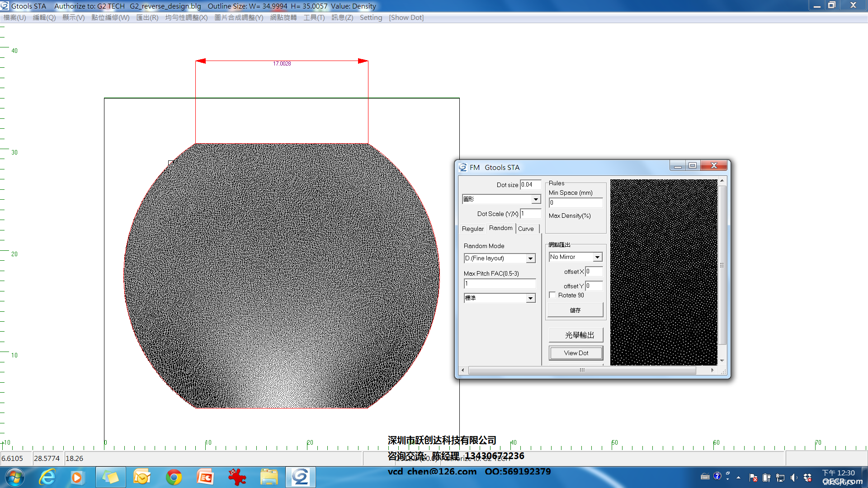Open the No Mirror dropdown

[x=597, y=257]
